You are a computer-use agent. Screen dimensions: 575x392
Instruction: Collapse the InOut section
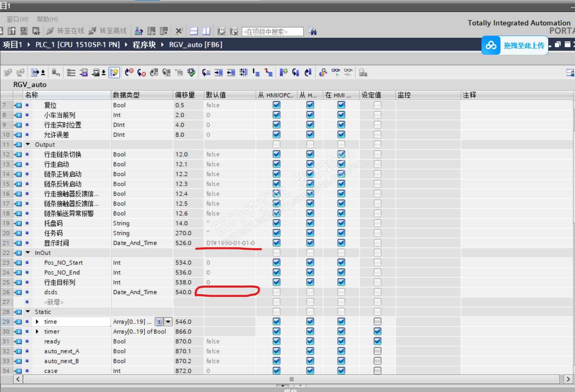coord(28,252)
